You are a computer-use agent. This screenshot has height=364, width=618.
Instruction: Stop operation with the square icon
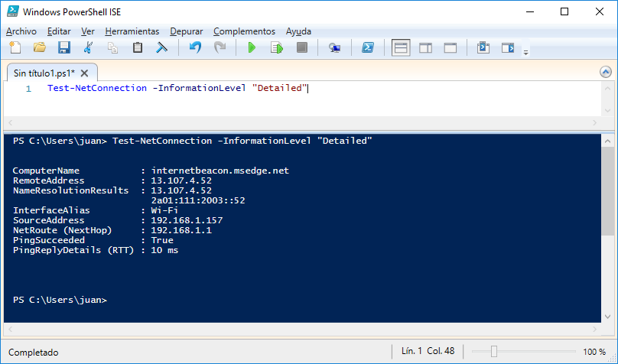point(302,47)
